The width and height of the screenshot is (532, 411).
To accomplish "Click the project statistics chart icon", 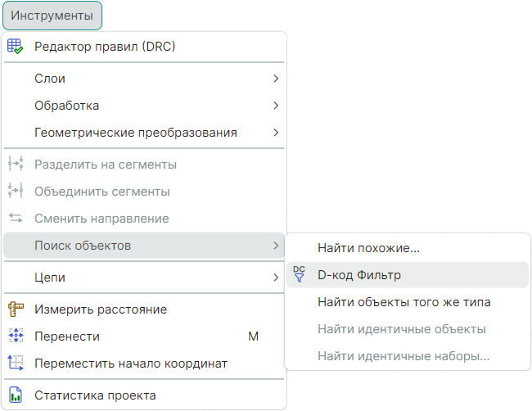I will (16, 395).
